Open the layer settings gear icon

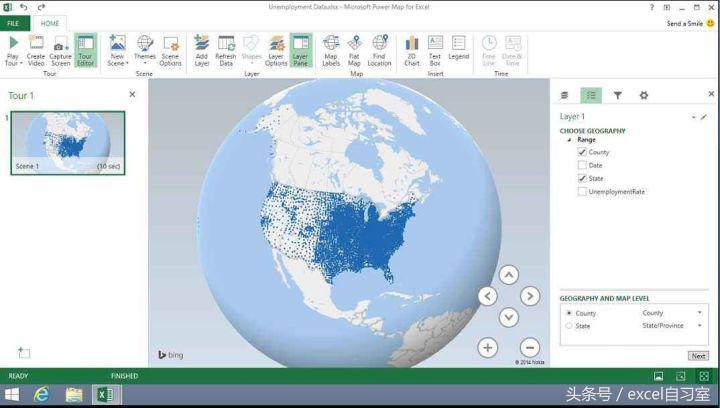click(644, 95)
